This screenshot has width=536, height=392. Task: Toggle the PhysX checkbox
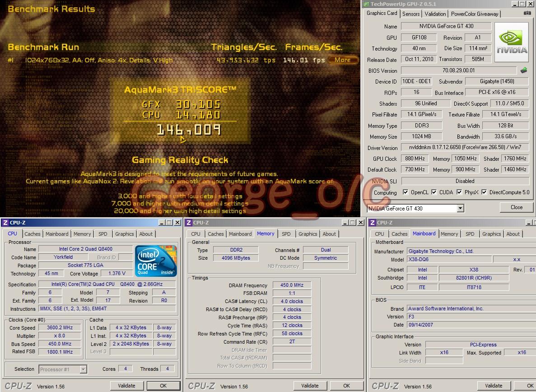[x=459, y=192]
